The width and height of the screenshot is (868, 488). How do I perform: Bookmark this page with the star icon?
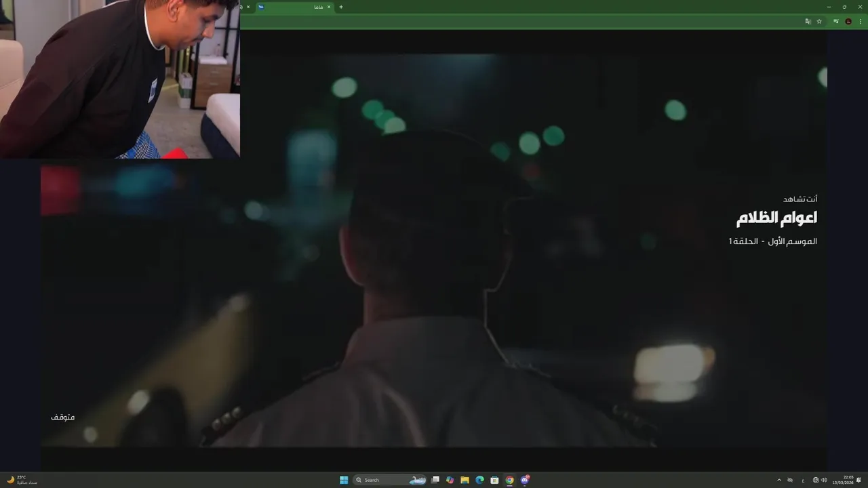pyautogui.click(x=819, y=21)
